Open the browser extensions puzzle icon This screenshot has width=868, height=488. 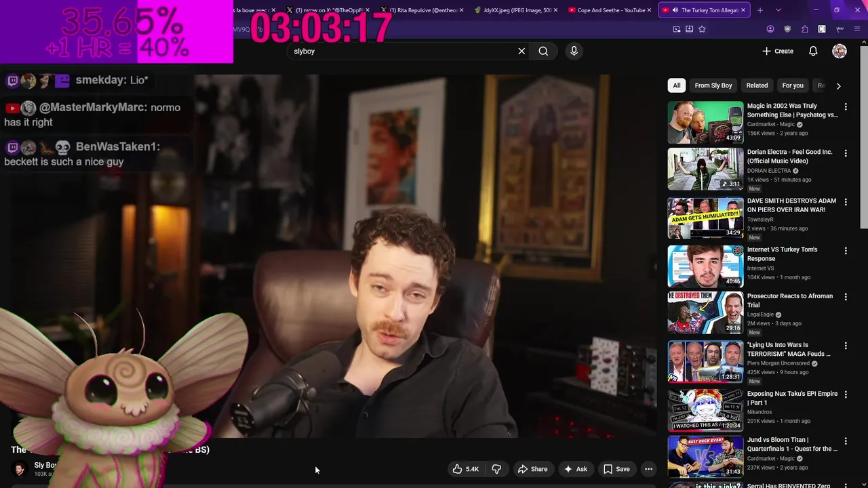804,29
